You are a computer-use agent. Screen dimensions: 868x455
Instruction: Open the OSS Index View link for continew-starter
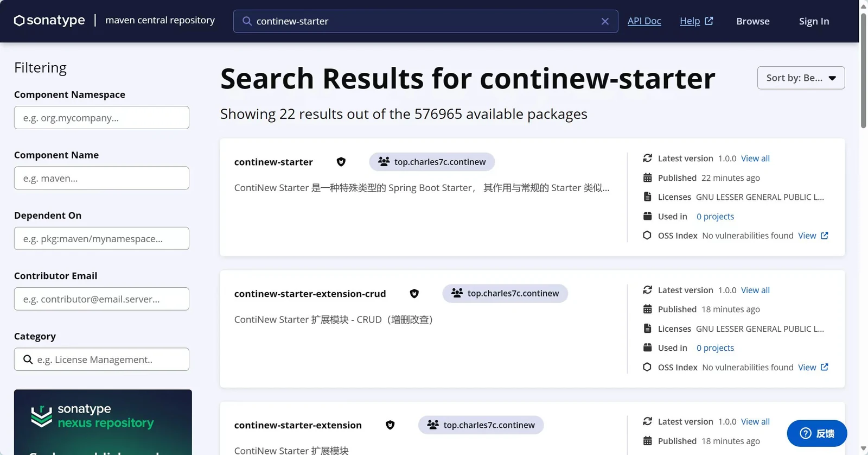click(807, 236)
